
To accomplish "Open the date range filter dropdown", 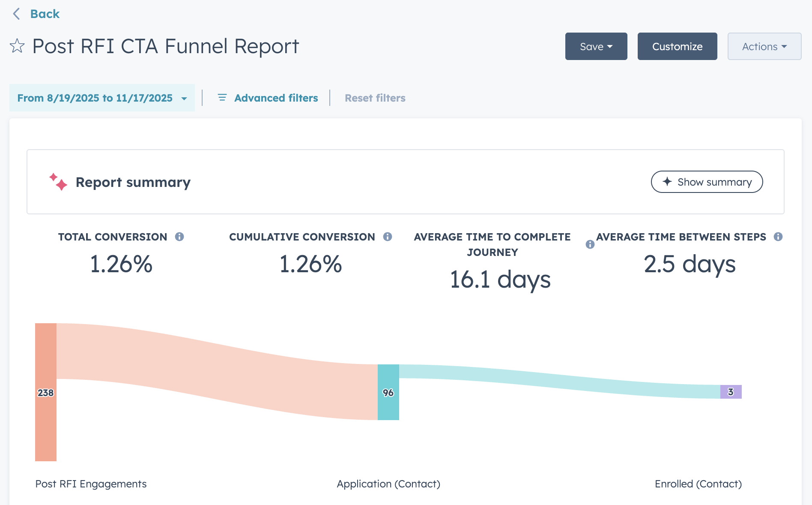I will [x=102, y=98].
